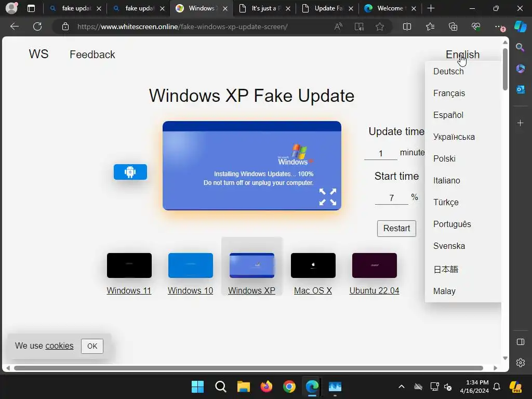Switch to the first 'fake updat' tab

[75, 8]
